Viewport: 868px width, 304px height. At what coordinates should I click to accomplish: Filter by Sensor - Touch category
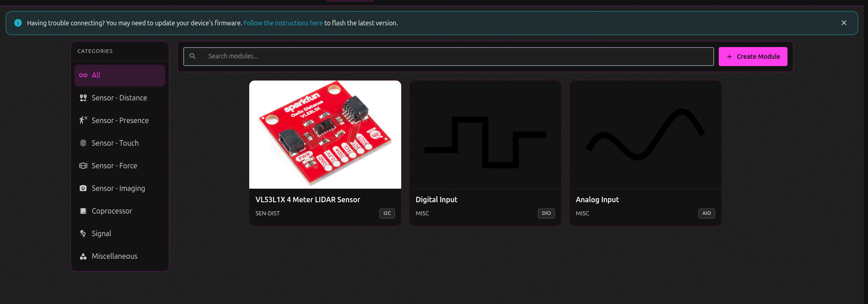coord(120,143)
